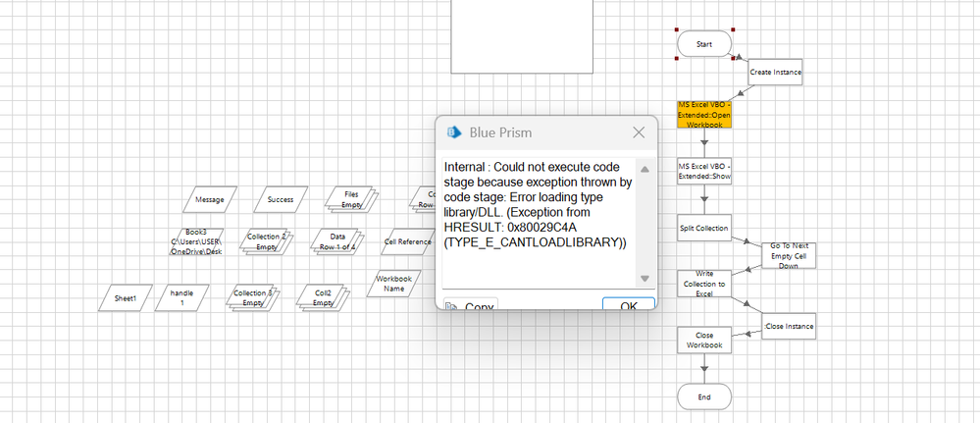Select the Book3 file path data item
Image resolution: width=980 pixels, height=423 pixels.
click(x=195, y=242)
